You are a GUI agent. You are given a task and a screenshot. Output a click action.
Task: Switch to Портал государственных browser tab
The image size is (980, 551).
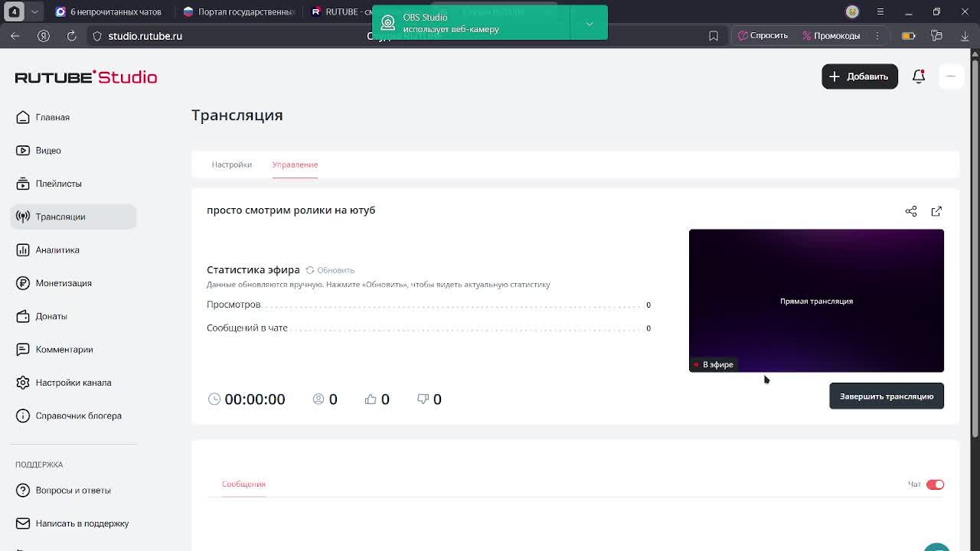click(239, 11)
